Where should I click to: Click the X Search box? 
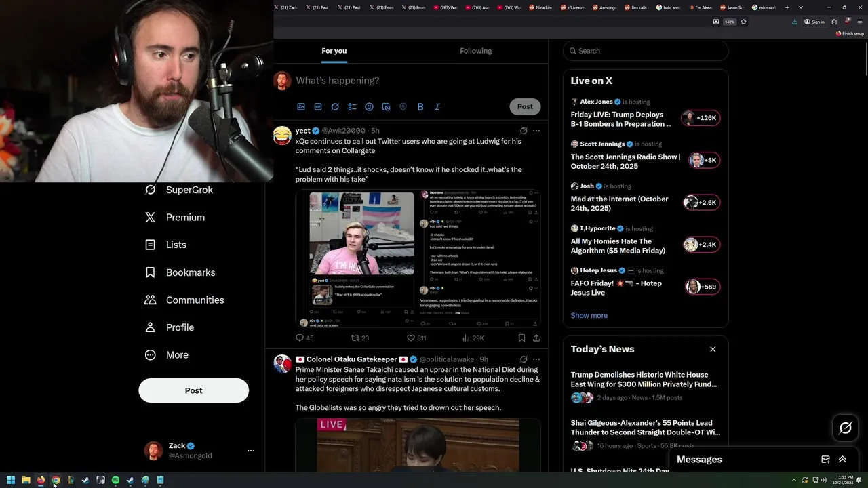pyautogui.click(x=646, y=51)
